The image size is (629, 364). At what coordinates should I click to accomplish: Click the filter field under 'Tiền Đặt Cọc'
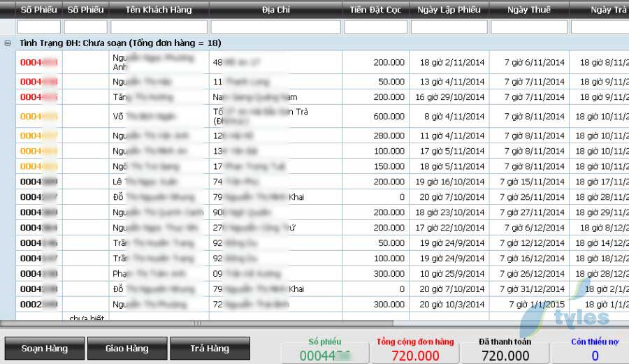pos(375,27)
